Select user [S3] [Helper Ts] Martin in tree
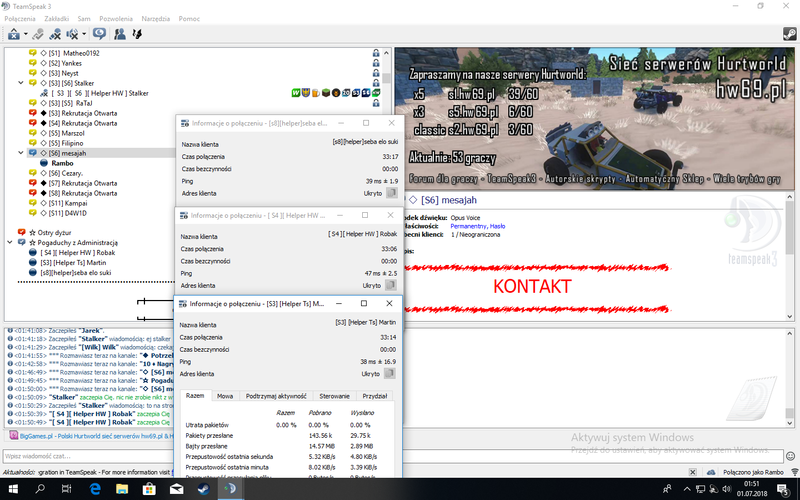 (x=73, y=263)
